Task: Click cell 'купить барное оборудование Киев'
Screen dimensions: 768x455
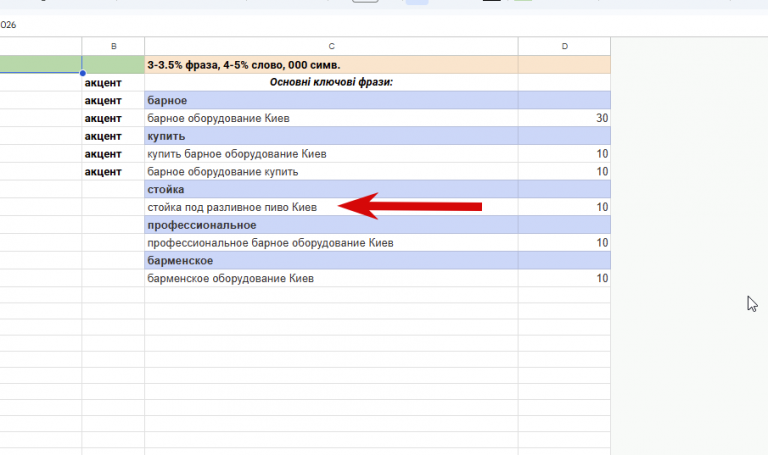Action: [x=331, y=154]
